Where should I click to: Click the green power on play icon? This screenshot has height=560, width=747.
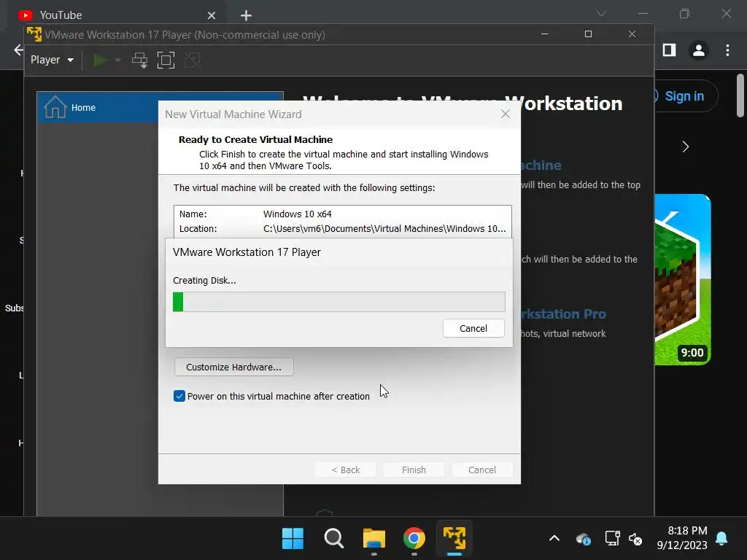coord(100,60)
